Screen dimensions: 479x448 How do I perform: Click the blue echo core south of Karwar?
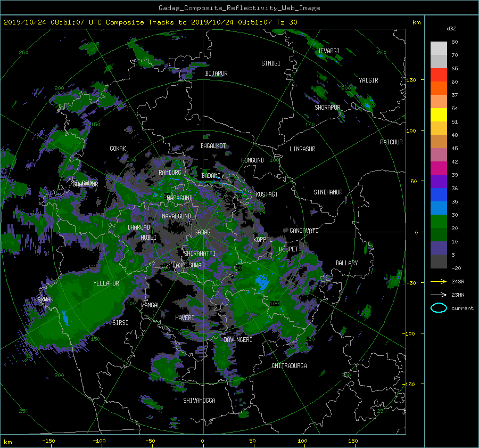pyautogui.click(x=65, y=318)
